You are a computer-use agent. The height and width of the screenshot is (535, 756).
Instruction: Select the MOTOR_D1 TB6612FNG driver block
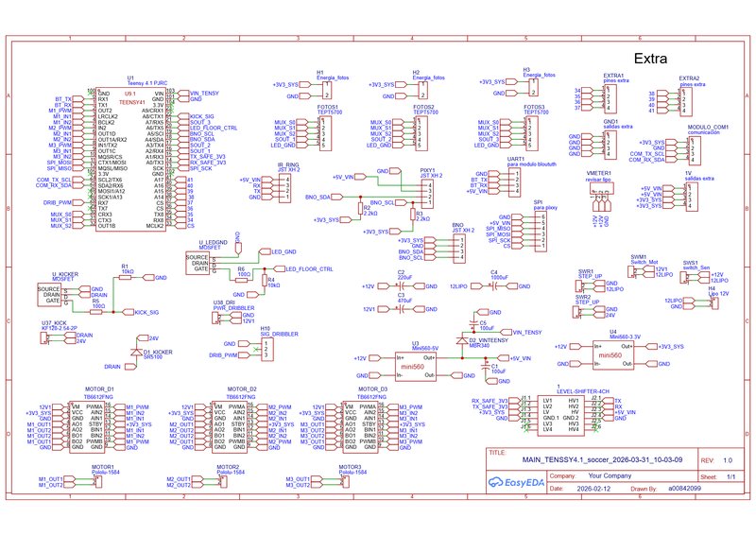click(87, 427)
